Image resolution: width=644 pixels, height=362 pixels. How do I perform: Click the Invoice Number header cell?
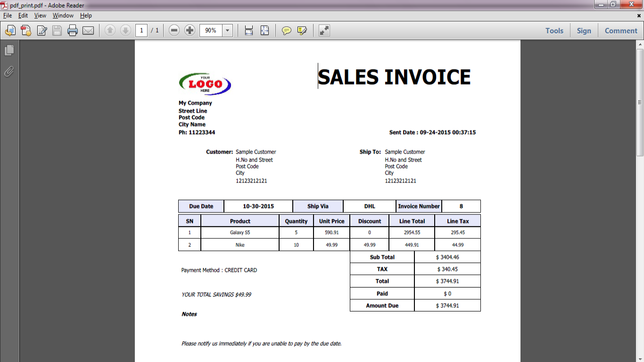point(419,206)
